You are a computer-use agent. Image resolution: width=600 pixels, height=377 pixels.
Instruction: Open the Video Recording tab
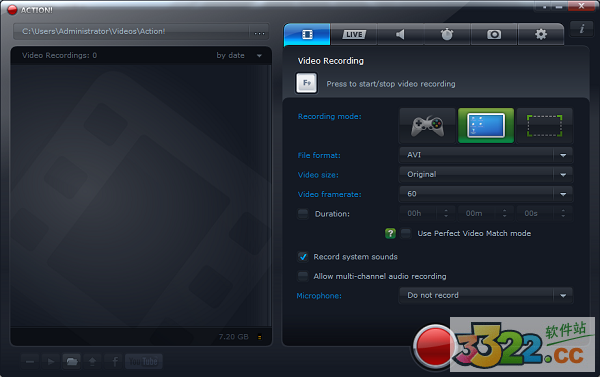click(x=307, y=34)
